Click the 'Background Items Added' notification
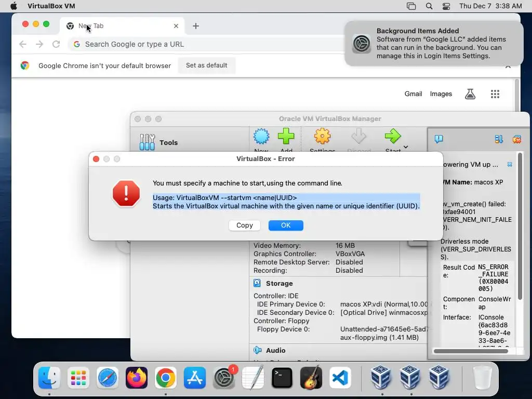 (x=434, y=44)
